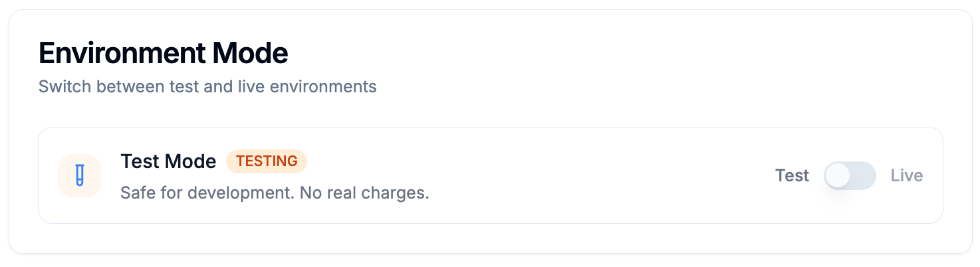Click the "Test Mode" title

click(x=168, y=161)
